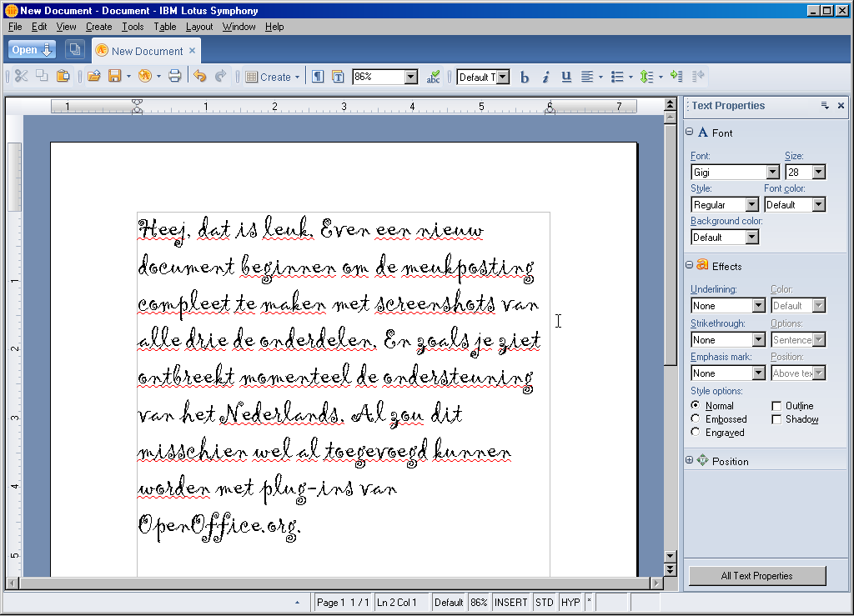
Task: Click the vertical scrollbar down arrow
Action: coord(671,556)
